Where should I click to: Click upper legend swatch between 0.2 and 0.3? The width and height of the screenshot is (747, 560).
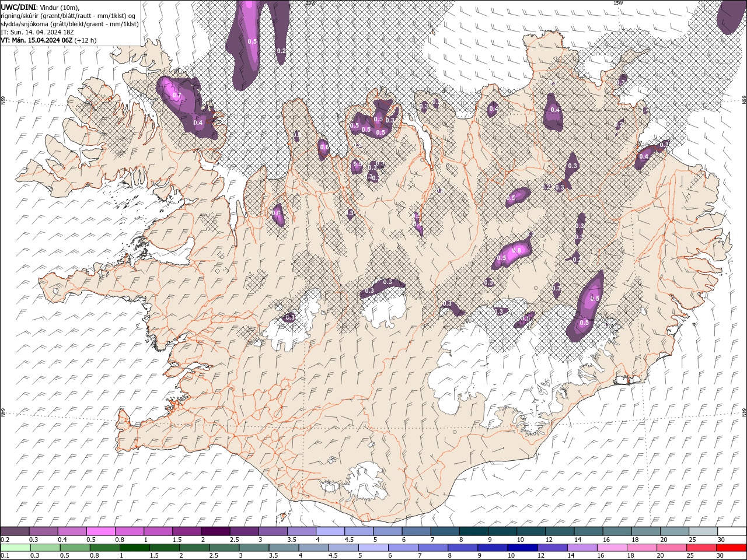click(15, 531)
